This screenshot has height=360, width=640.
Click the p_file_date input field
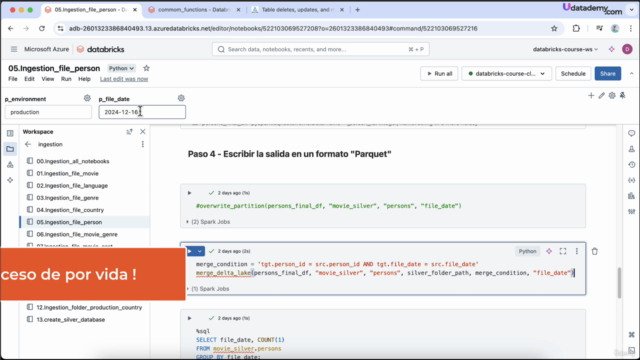point(142,112)
